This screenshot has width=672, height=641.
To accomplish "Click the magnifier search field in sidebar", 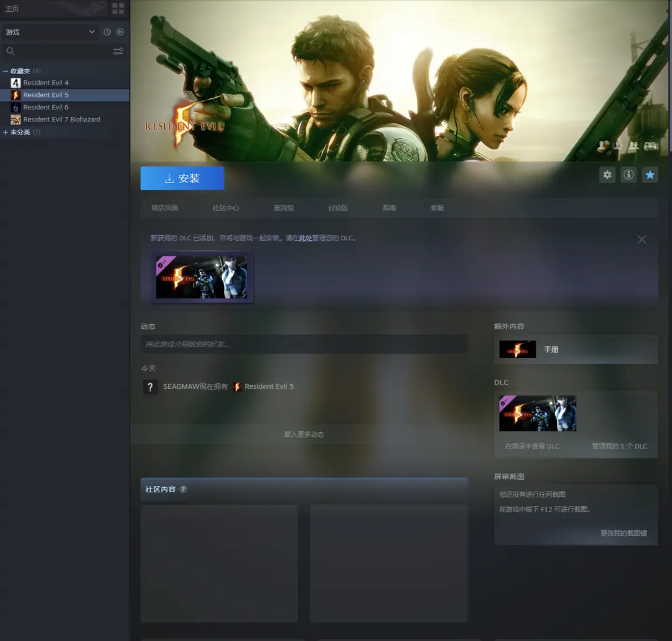I will (x=56, y=52).
